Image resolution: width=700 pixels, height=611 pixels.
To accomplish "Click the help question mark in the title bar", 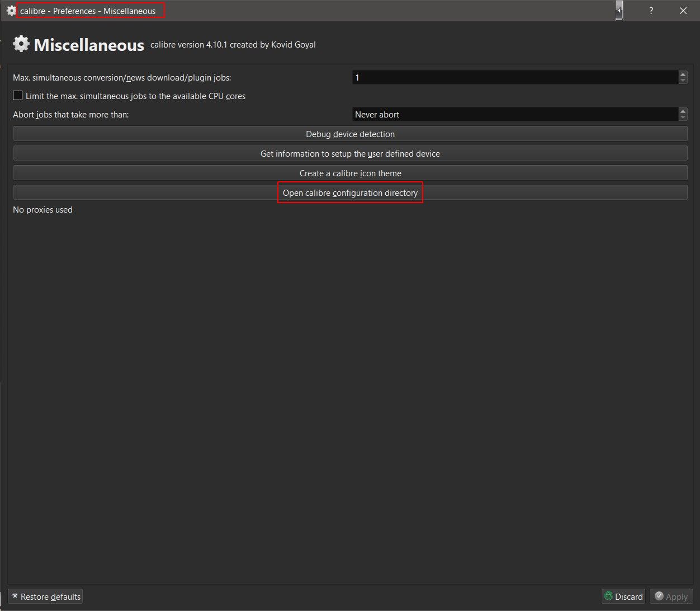I will click(x=651, y=11).
